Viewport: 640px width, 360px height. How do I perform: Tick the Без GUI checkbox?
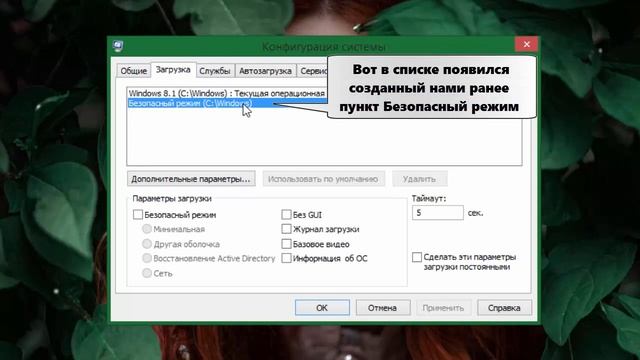point(287,215)
